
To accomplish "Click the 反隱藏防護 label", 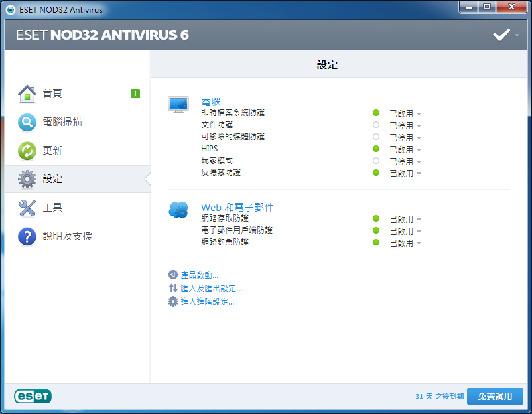I will click(221, 172).
